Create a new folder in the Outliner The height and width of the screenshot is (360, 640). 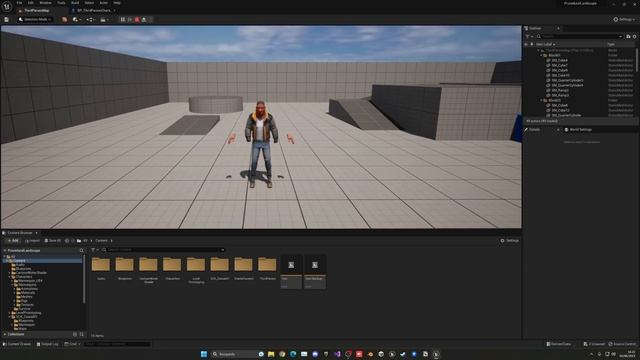click(x=628, y=36)
